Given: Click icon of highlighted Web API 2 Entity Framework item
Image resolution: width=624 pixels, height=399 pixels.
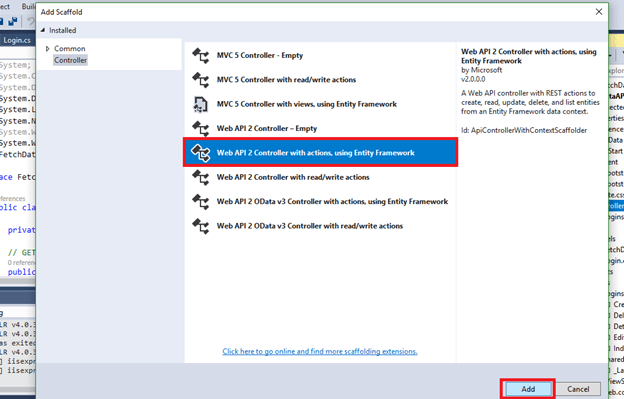Looking at the screenshot, I should 201,153.
